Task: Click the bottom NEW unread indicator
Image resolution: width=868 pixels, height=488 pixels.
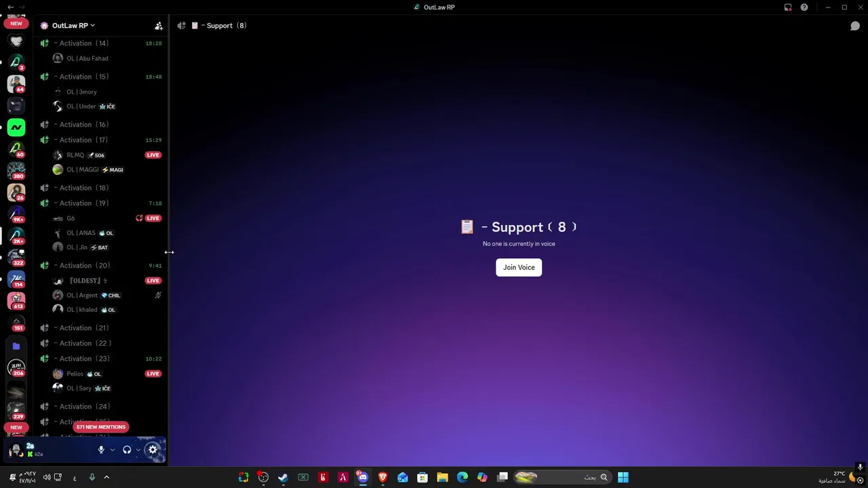Action: coord(16,428)
